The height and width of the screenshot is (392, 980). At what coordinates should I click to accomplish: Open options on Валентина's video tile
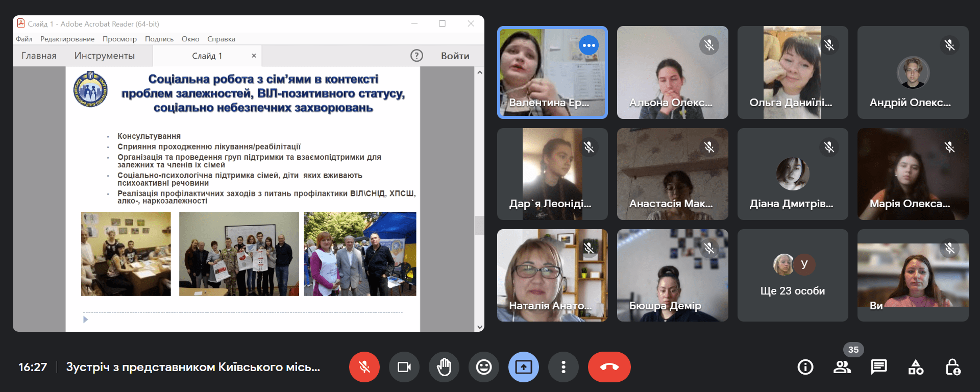pos(589,45)
